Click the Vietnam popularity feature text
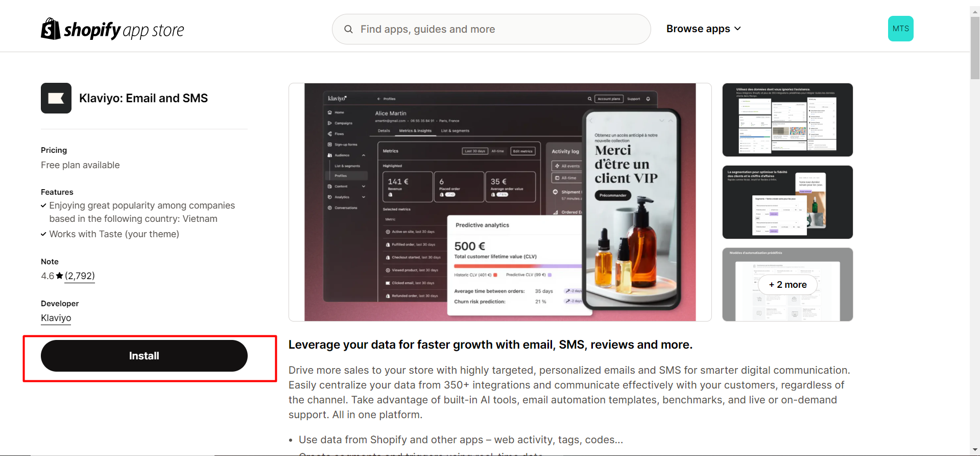 [142, 212]
